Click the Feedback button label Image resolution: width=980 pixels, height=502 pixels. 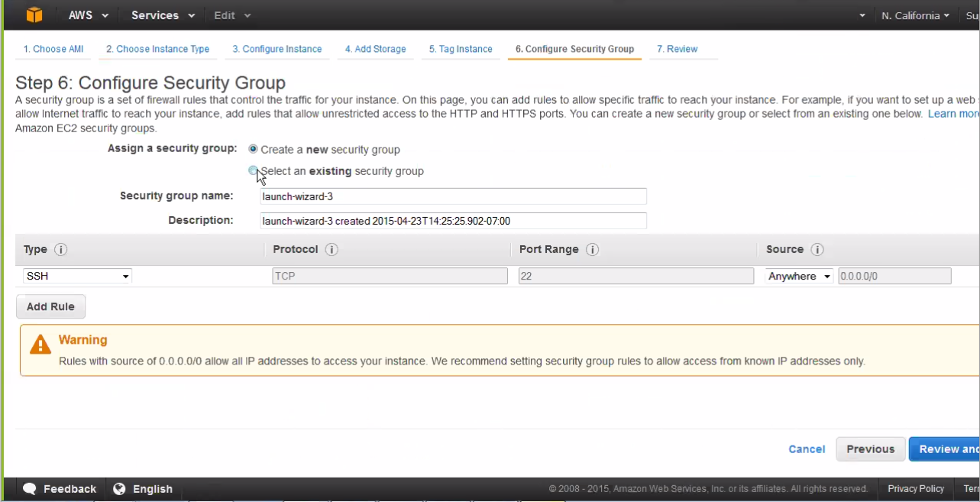point(70,489)
